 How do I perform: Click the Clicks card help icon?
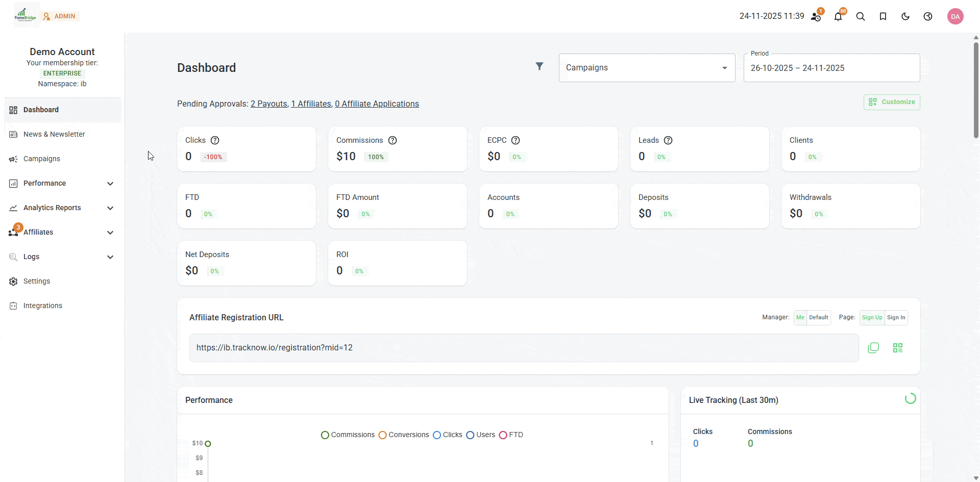pos(215,140)
